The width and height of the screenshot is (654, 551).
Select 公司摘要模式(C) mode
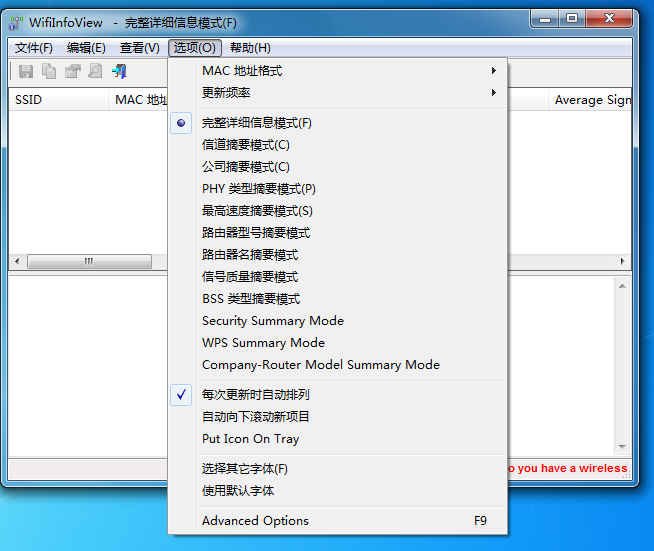pyautogui.click(x=338, y=167)
